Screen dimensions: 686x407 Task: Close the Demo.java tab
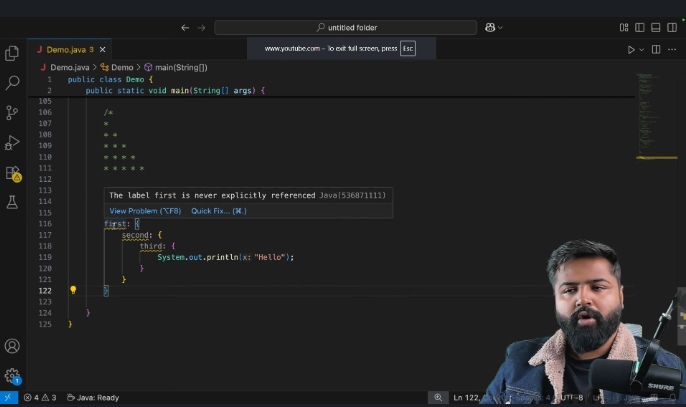point(102,50)
